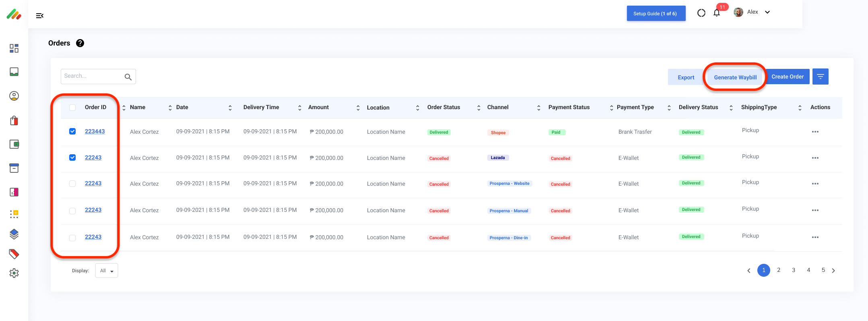Go to page 3 of orders

(793, 270)
